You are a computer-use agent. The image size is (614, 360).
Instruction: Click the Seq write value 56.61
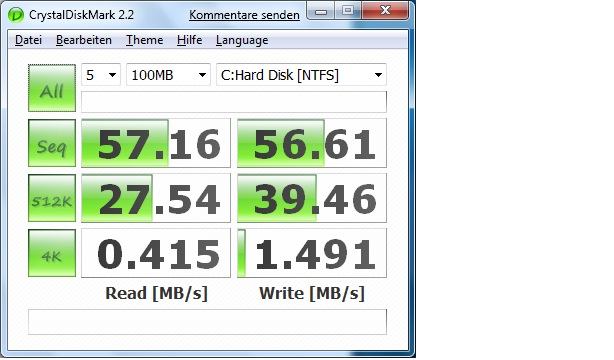(x=312, y=143)
